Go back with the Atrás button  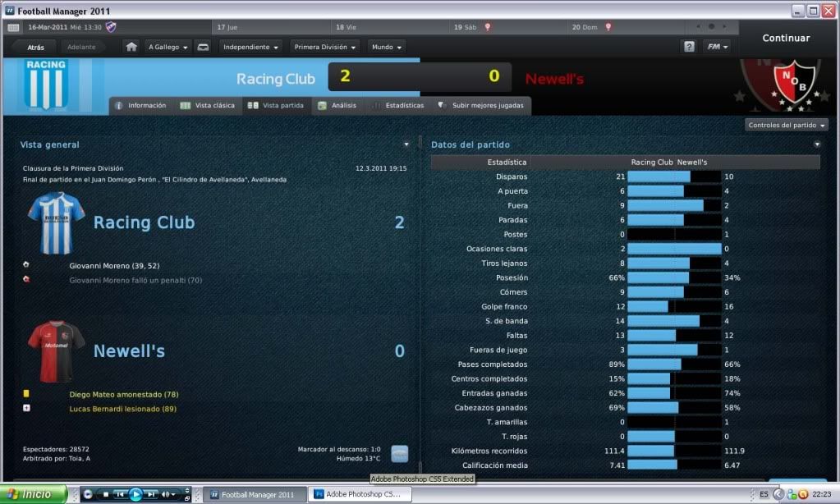click(35, 47)
